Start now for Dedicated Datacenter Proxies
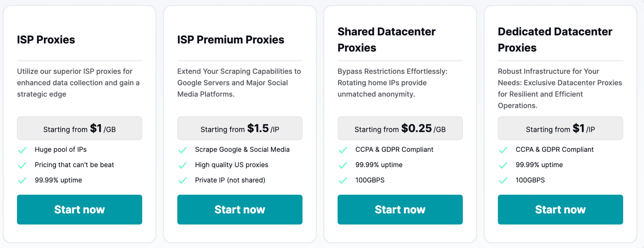The width and height of the screenshot is (644, 248). [x=560, y=210]
